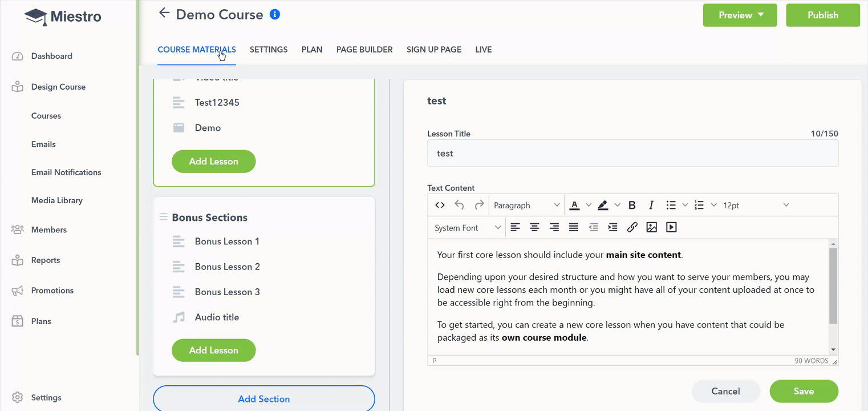This screenshot has width=868, height=411.
Task: Expand numbered list style options
Action: click(713, 205)
